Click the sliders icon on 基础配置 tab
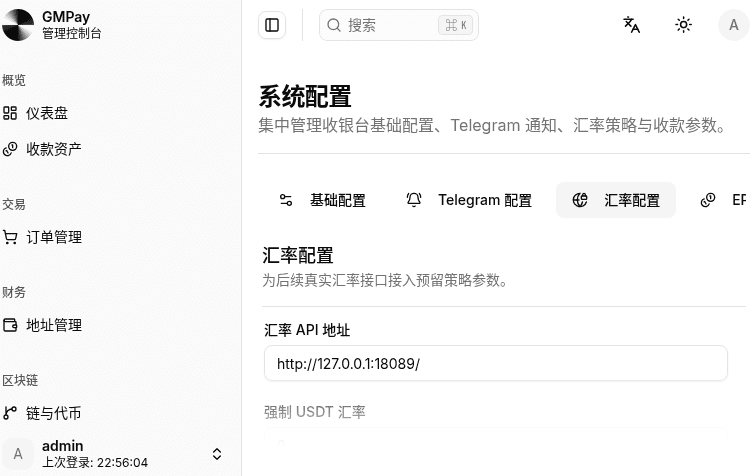756x476 pixels. point(286,200)
